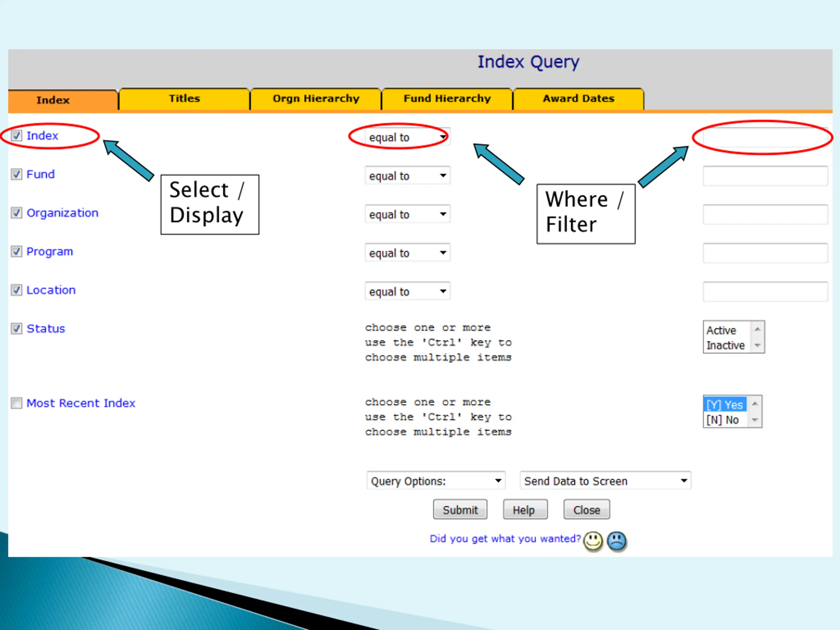
Task: Click the happy smiley face icon
Action: point(593,541)
